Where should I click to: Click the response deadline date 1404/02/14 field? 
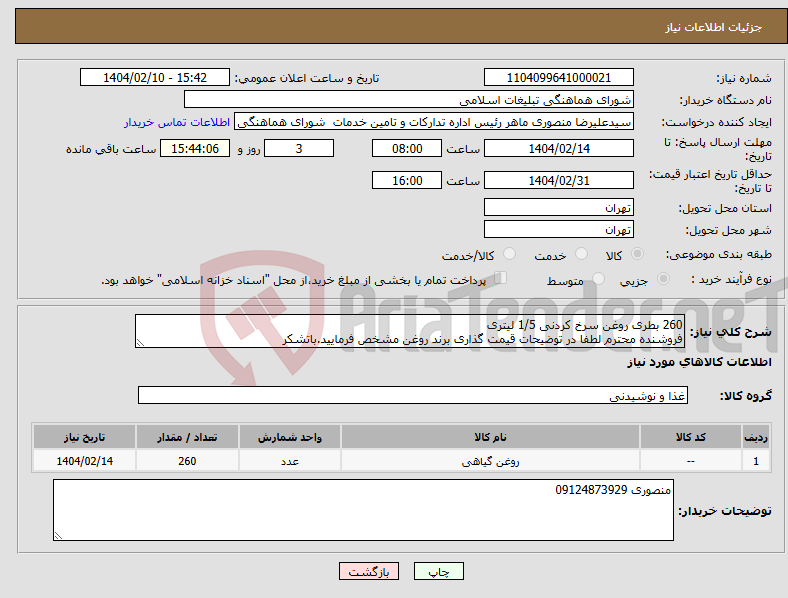click(x=558, y=148)
